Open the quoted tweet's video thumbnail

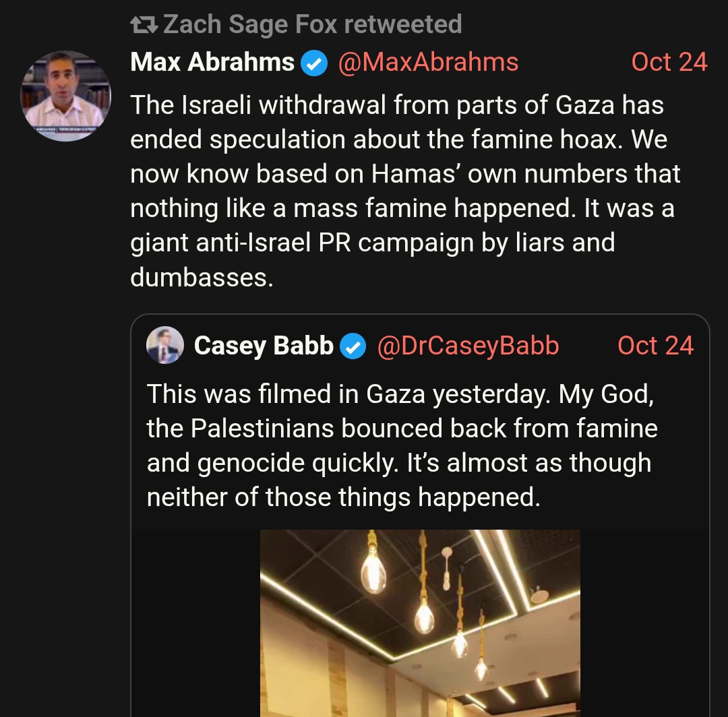tap(420, 623)
